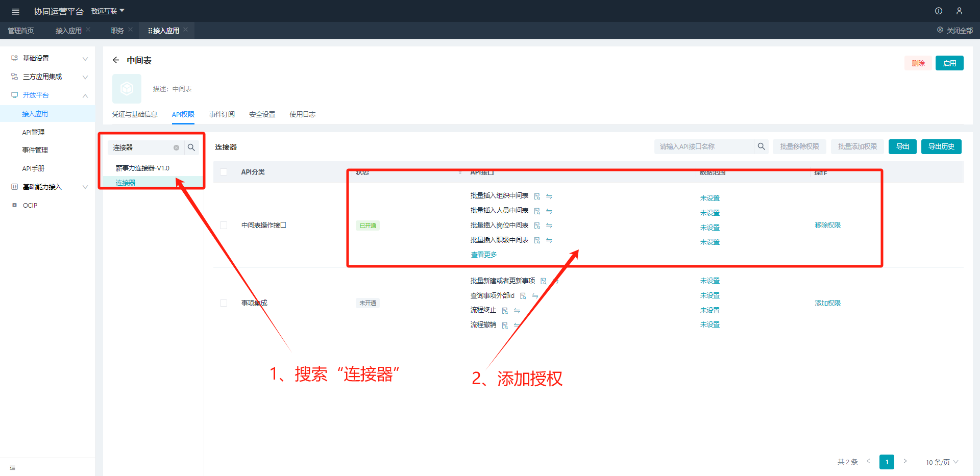The image size is (980, 476).
Task: Click the 中间表 app cube thumbnail
Action: pos(127,89)
